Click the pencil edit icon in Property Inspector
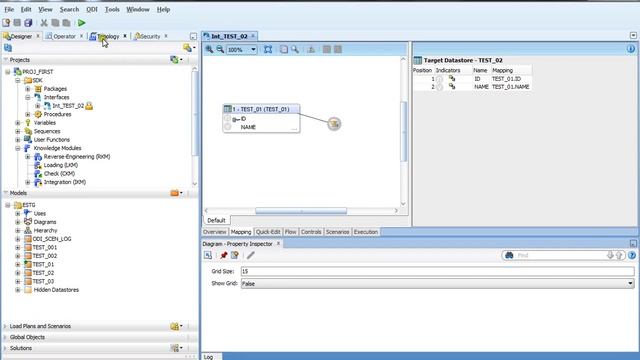Screen dimensions: 640x360 click(251, 255)
